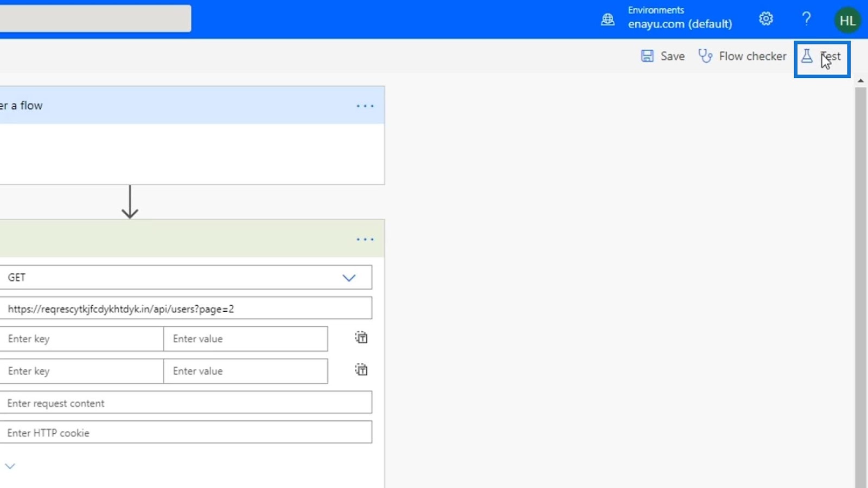Click the Save floppy disk icon
This screenshot has height=488, width=868.
[647, 56]
